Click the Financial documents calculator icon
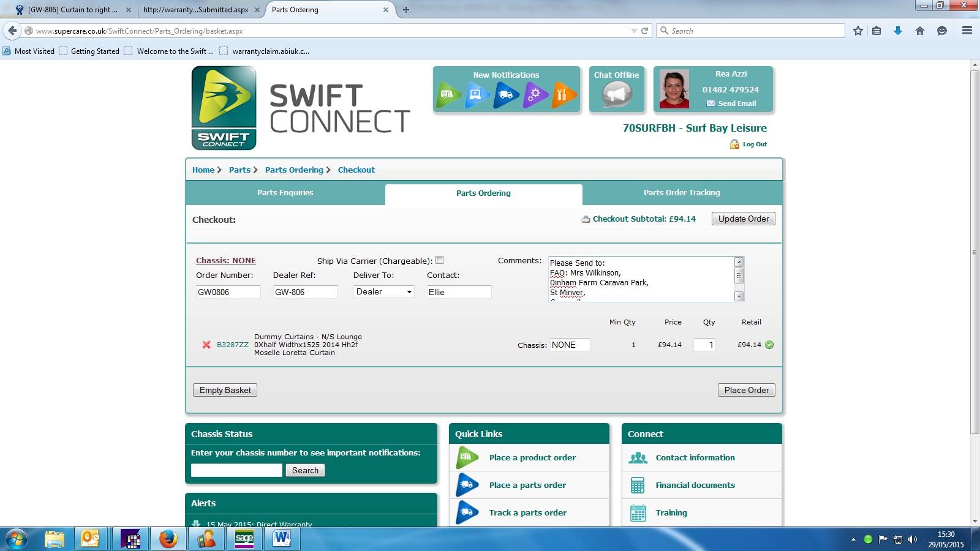Viewport: 980px width, 551px height. coord(638,485)
